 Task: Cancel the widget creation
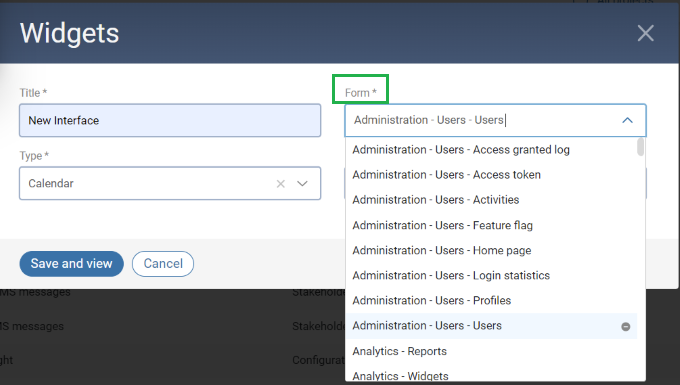point(163,264)
